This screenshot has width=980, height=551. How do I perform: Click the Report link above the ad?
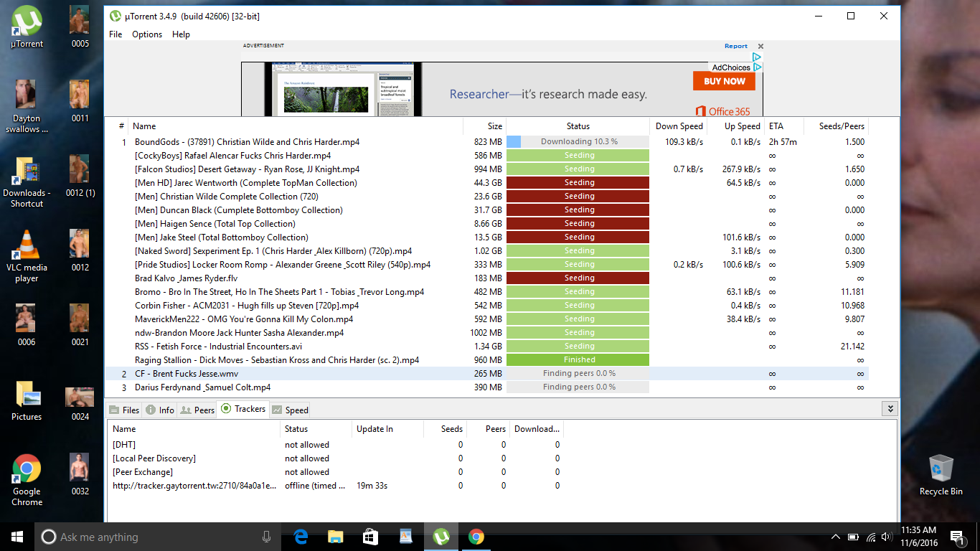(735, 46)
